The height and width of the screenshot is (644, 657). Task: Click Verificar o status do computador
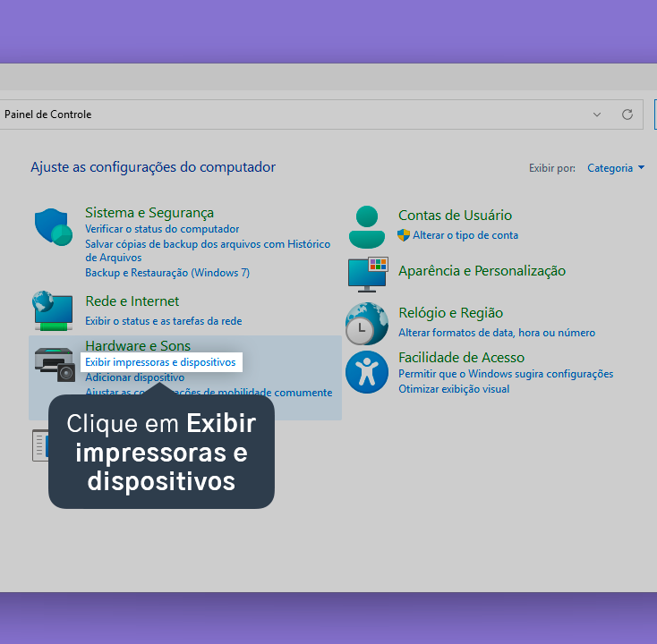pos(162,229)
